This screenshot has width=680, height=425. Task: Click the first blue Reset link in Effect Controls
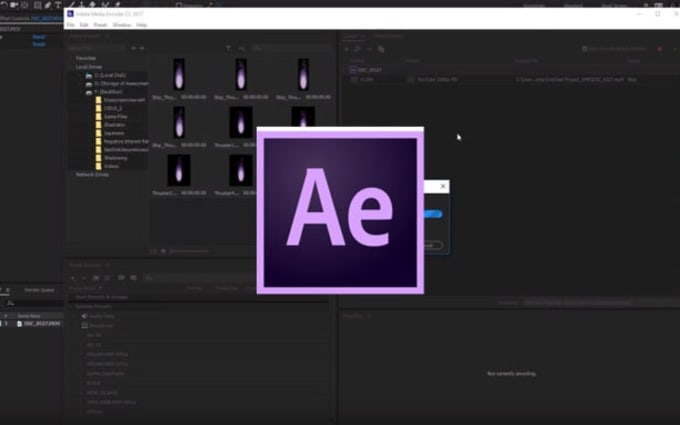click(x=39, y=37)
